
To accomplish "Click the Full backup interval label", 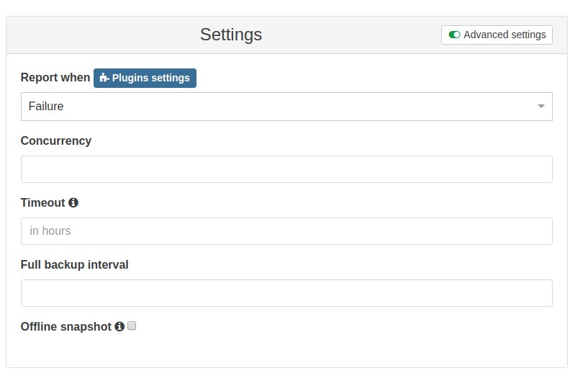I will pos(74,265).
